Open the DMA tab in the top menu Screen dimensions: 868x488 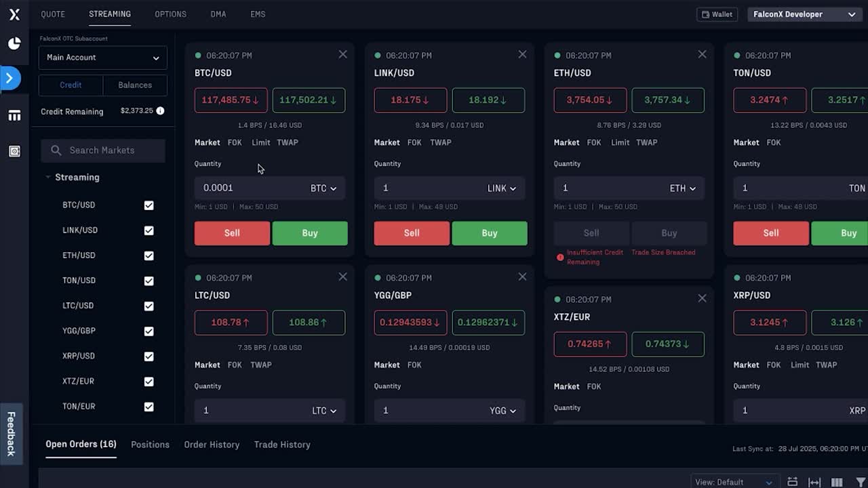218,14
